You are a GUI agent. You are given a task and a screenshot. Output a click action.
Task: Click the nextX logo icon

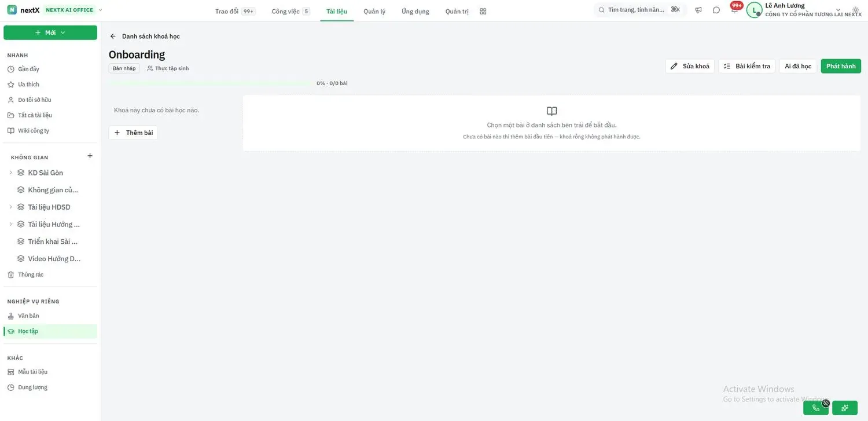[12, 10]
